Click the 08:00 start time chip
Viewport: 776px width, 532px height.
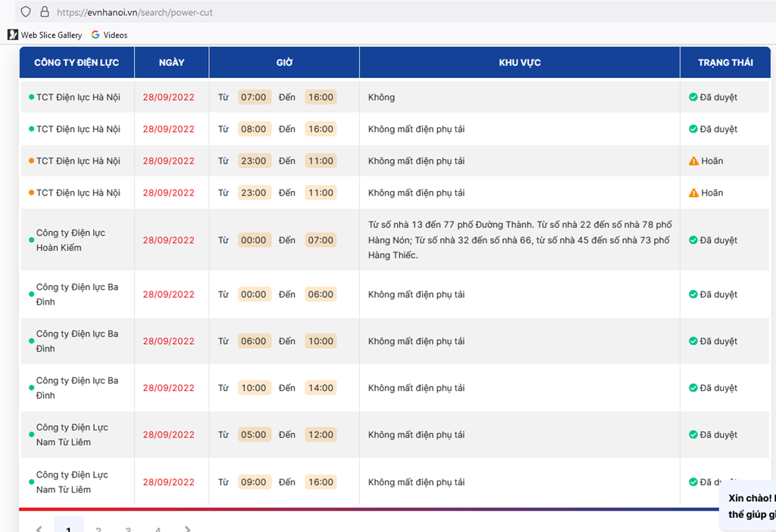click(x=254, y=129)
